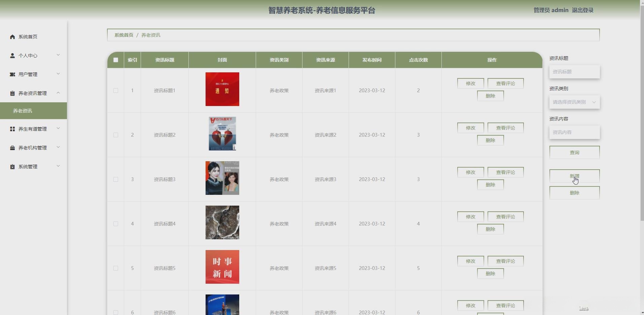This screenshot has width=644, height=315.
Task: Check the checkbox for row 资讯标题5
Action: click(116, 268)
